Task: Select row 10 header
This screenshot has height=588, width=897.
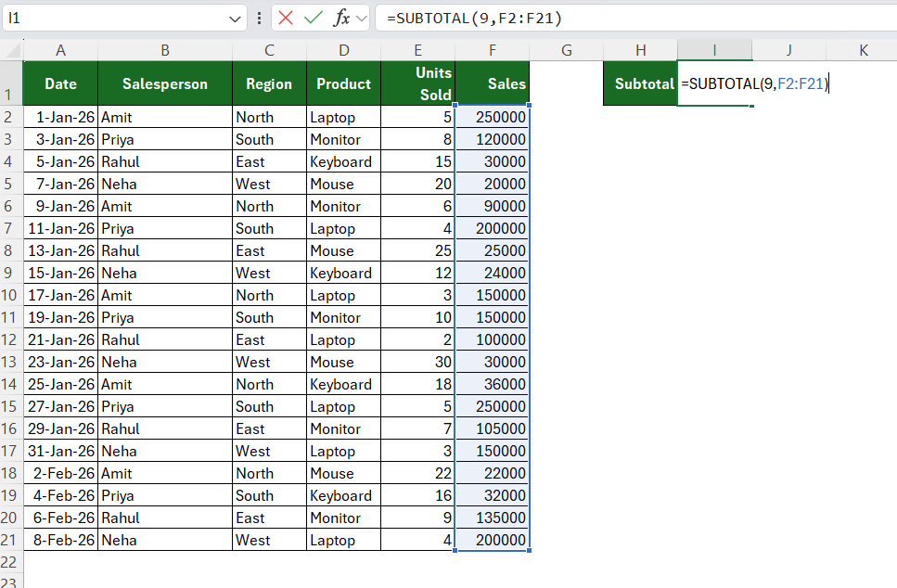Action: coord(11,295)
